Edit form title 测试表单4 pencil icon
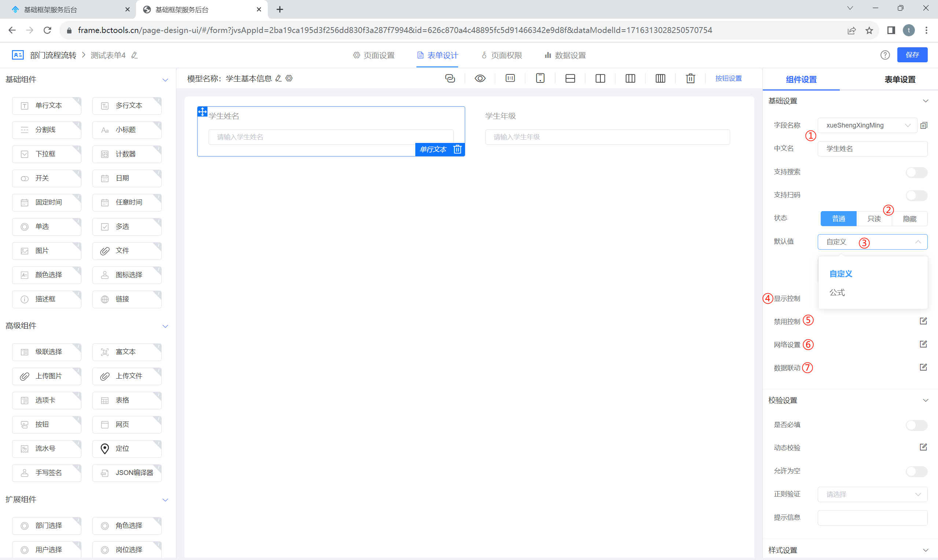 [135, 55]
